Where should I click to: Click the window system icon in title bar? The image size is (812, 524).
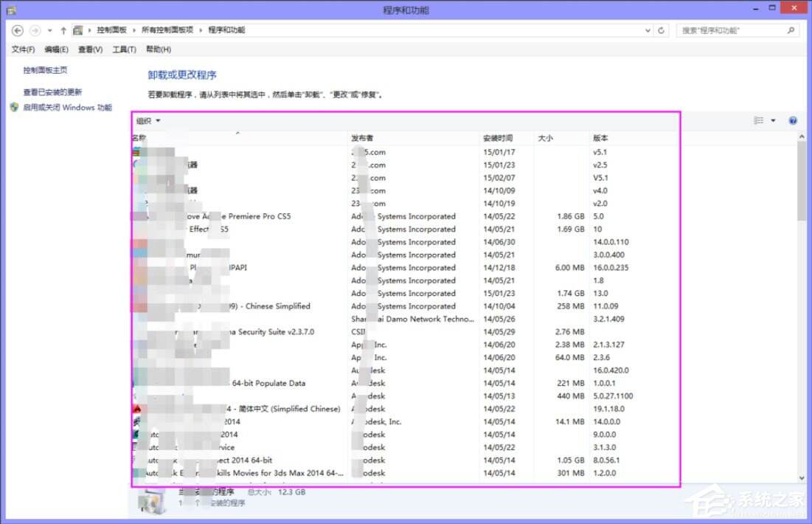(x=11, y=10)
